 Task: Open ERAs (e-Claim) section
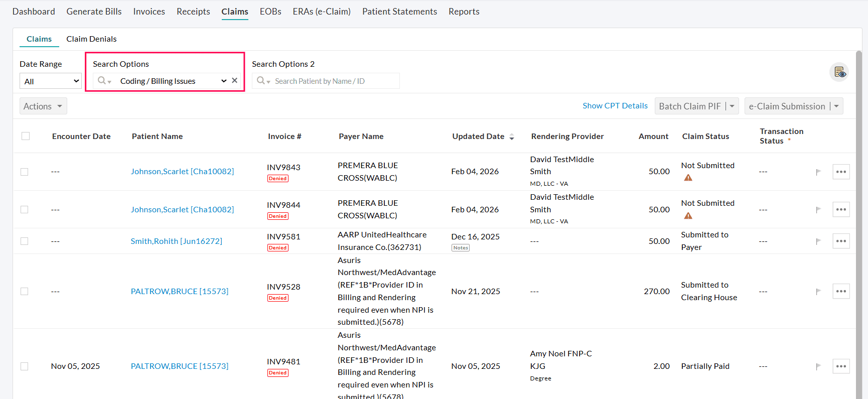tap(322, 11)
